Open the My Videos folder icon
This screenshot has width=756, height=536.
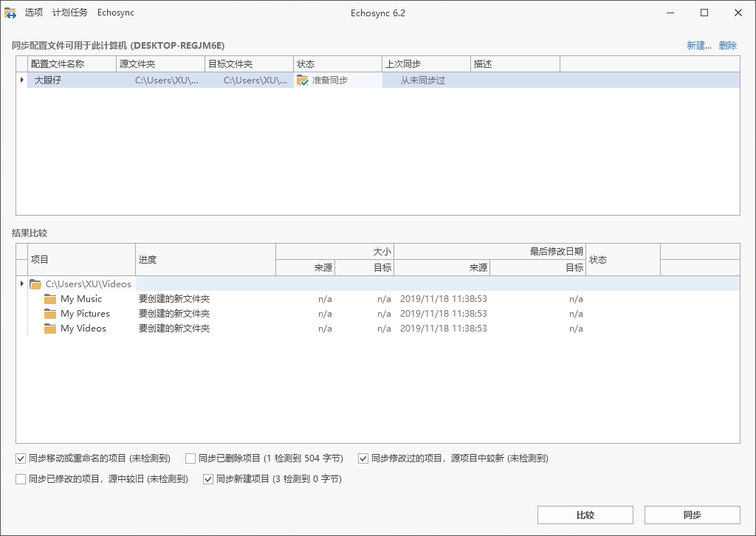coord(49,328)
